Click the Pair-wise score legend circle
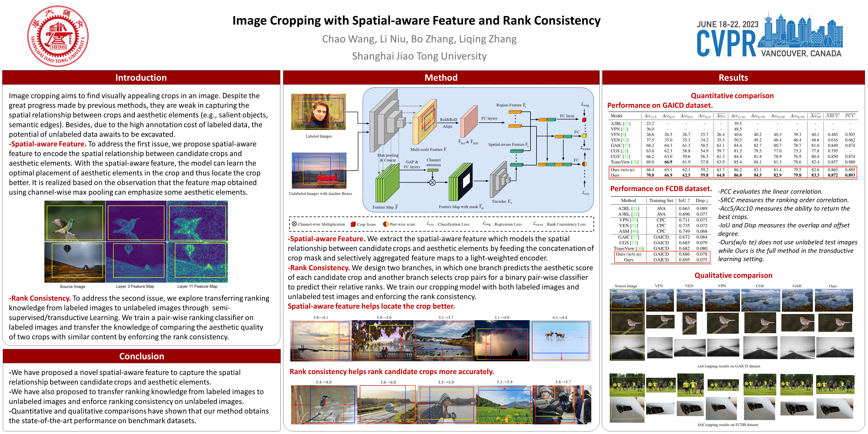The height and width of the screenshot is (434, 868). (x=386, y=224)
